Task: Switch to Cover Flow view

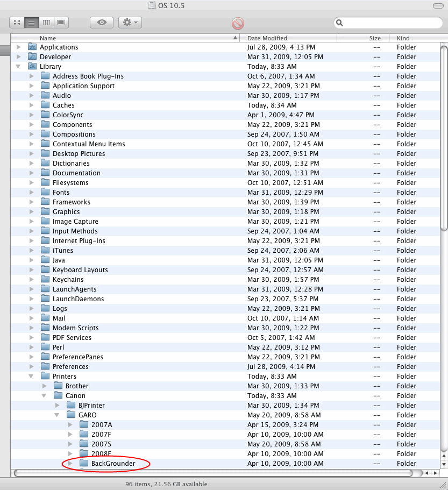Action: click(x=61, y=23)
